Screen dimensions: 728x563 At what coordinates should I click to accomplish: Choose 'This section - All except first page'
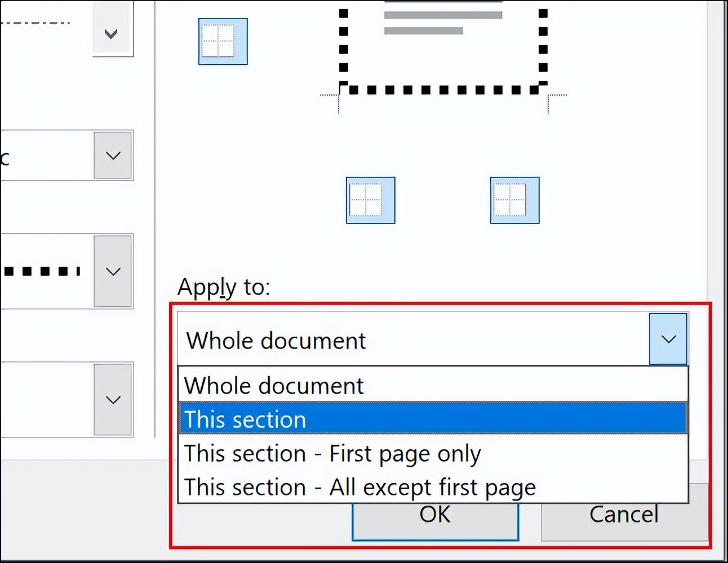(x=359, y=486)
